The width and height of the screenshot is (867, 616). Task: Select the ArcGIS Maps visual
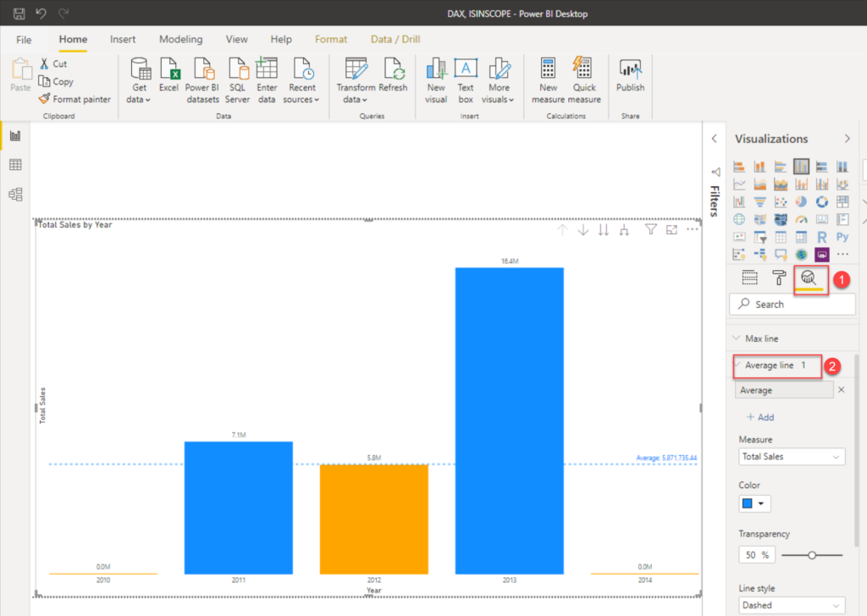pos(801,255)
